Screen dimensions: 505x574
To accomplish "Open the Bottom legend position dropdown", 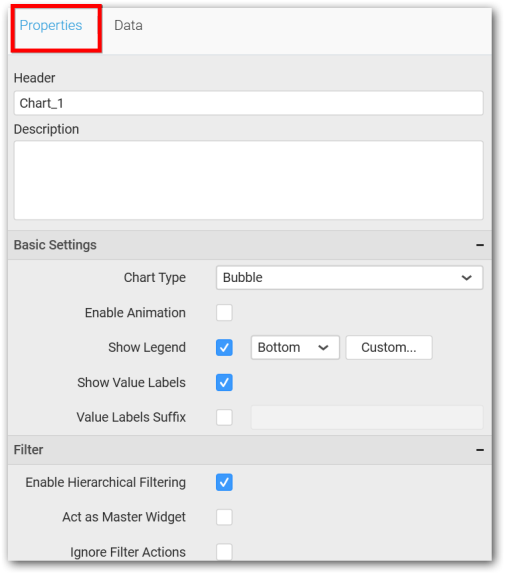I will pyautogui.click(x=295, y=347).
